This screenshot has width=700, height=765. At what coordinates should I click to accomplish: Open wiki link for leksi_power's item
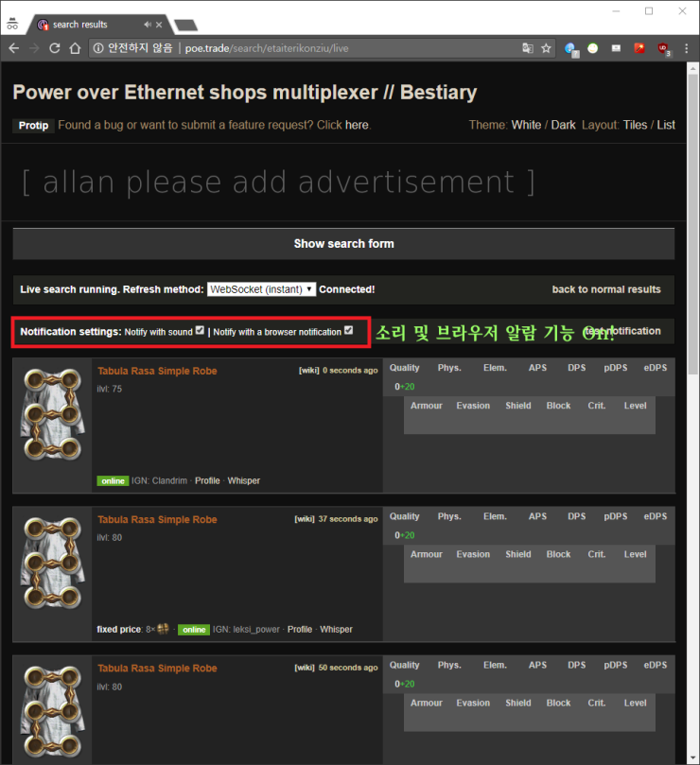pos(305,519)
